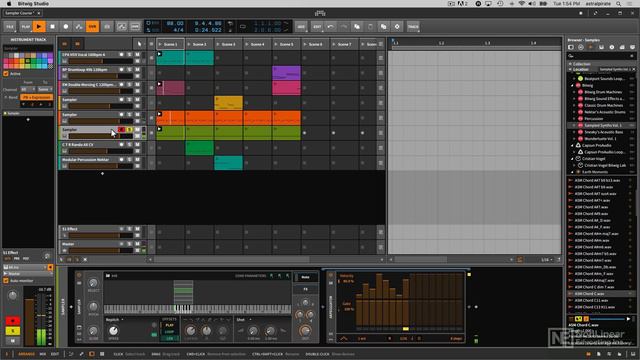640x360 pixels.
Task: Switch to the ARRANGE view
Action: pyautogui.click(x=27, y=354)
